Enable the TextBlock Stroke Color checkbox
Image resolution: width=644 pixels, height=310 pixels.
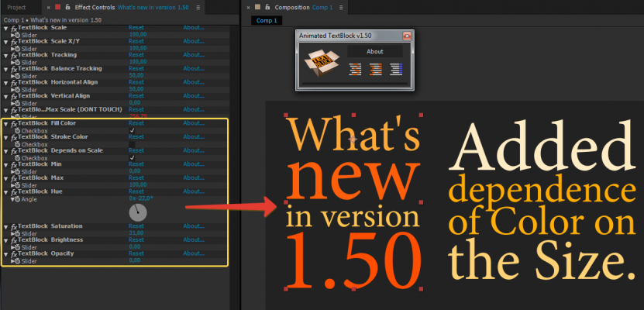[133, 144]
